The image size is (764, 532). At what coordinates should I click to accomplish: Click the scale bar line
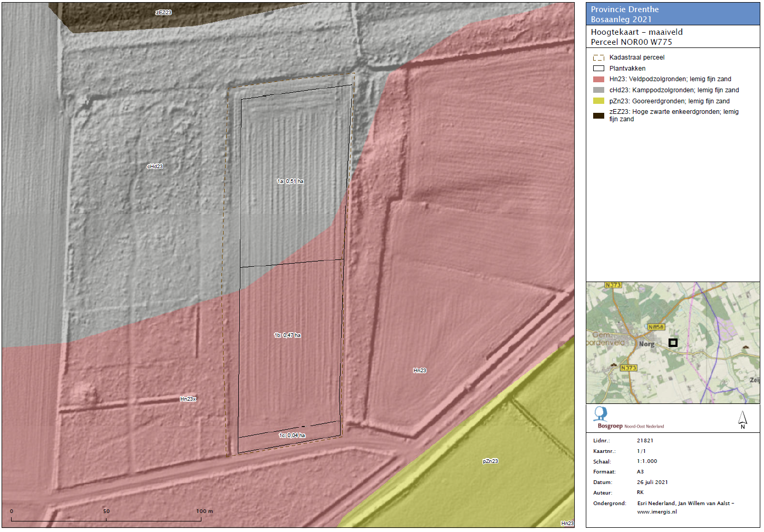click(106, 520)
